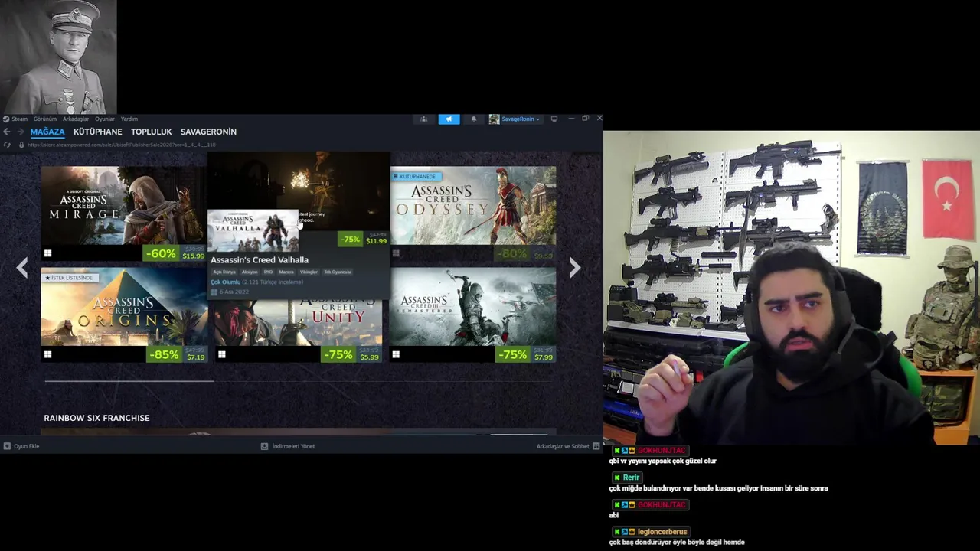Open İndirmeleri Yönet downloads manager
Viewport: 980px width, 551px height.
pyautogui.click(x=288, y=446)
